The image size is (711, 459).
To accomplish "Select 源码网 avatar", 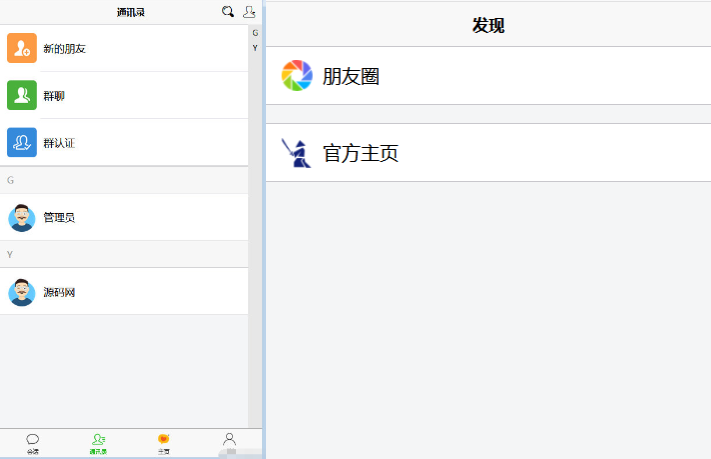I will pyautogui.click(x=22, y=292).
